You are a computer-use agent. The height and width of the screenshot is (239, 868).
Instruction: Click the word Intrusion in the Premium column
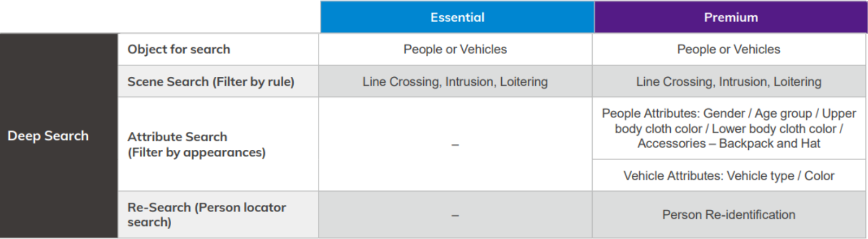point(743,82)
